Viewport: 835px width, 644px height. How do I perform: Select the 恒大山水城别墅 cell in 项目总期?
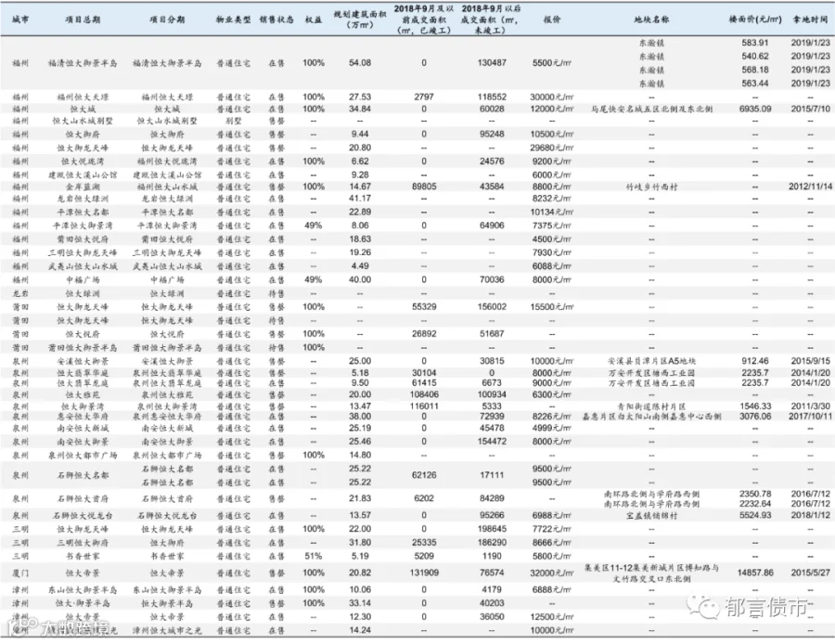(83, 121)
